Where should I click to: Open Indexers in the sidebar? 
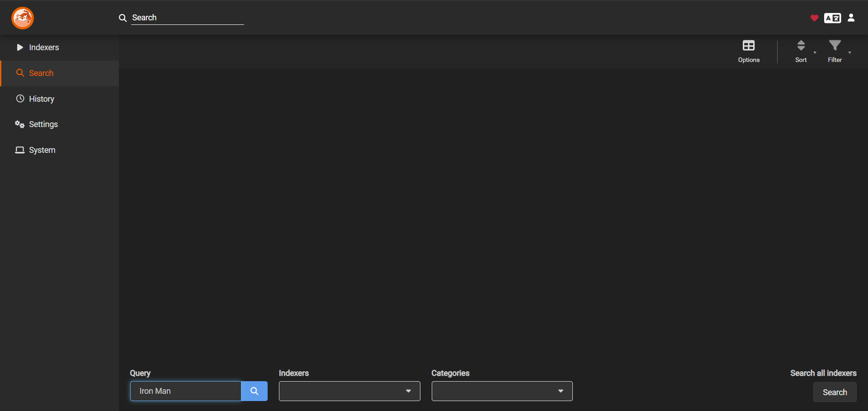pos(44,47)
